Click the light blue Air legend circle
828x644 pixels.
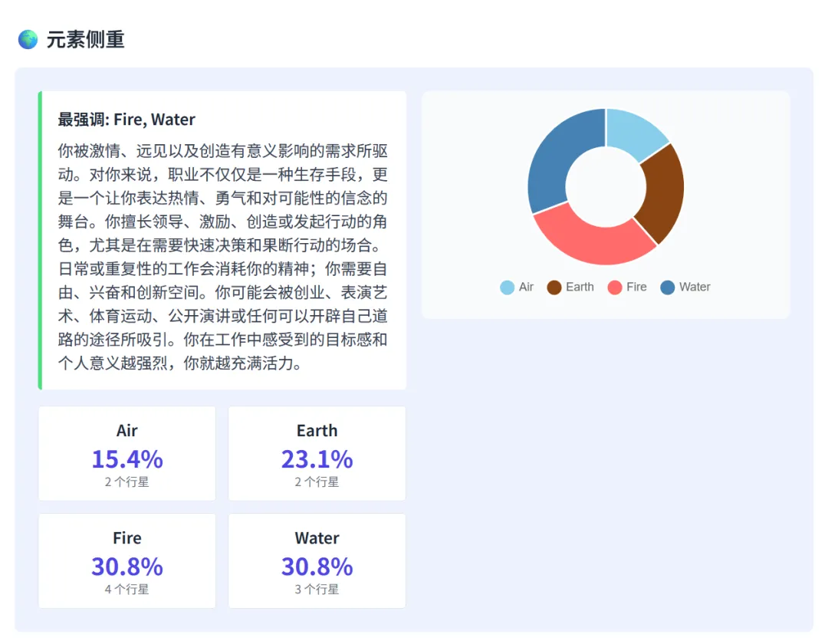coord(507,287)
